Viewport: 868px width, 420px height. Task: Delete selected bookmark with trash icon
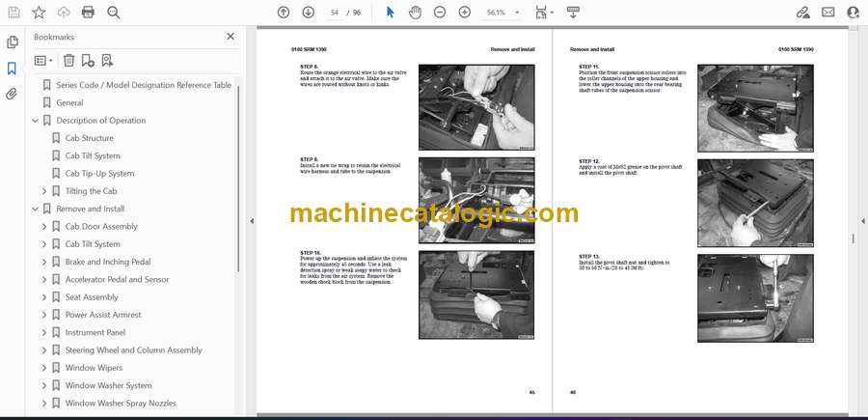click(68, 61)
